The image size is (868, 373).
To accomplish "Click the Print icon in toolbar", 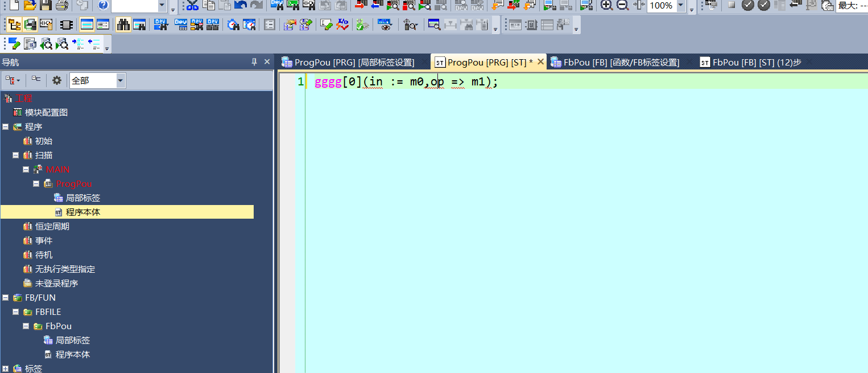I will click(x=61, y=6).
